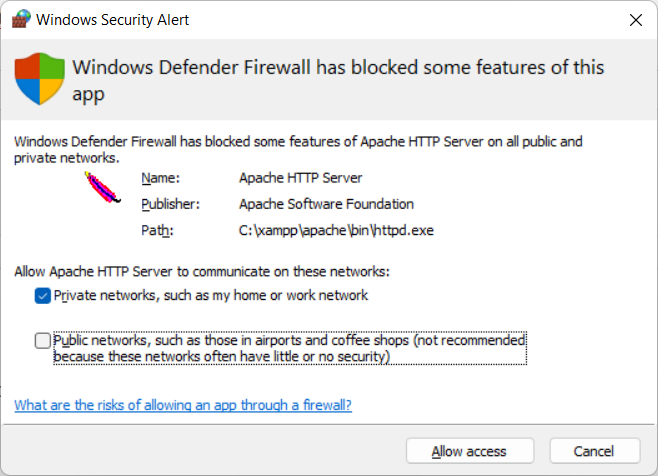Click the 'Firewall has blocked some features' heading

coord(338,80)
